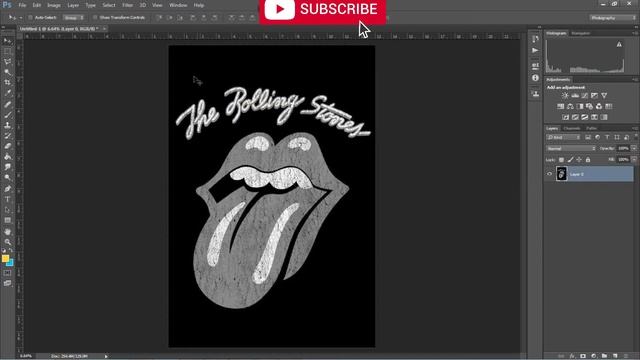This screenshot has height=360, width=640.
Task: Toggle lock all
Action: (x=588, y=160)
